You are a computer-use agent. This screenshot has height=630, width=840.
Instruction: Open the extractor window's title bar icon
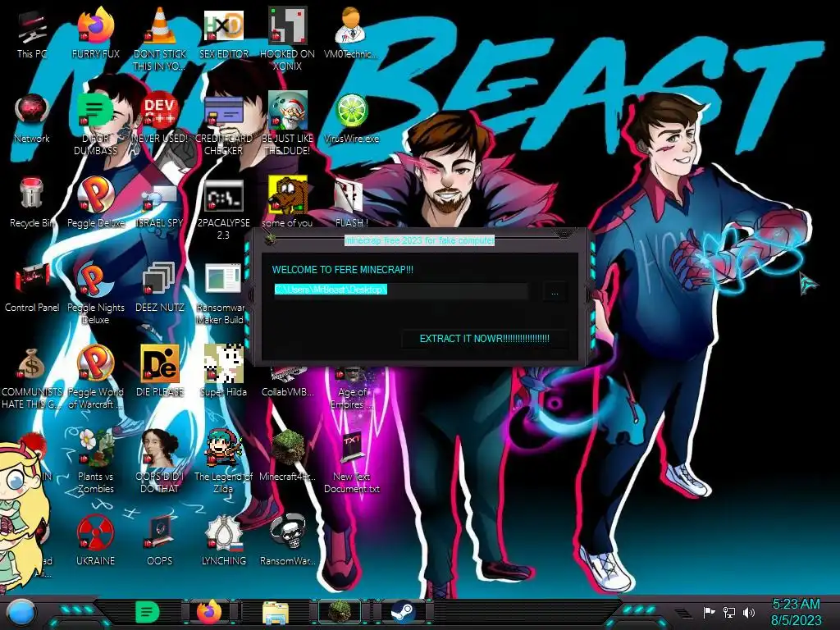pos(271,239)
